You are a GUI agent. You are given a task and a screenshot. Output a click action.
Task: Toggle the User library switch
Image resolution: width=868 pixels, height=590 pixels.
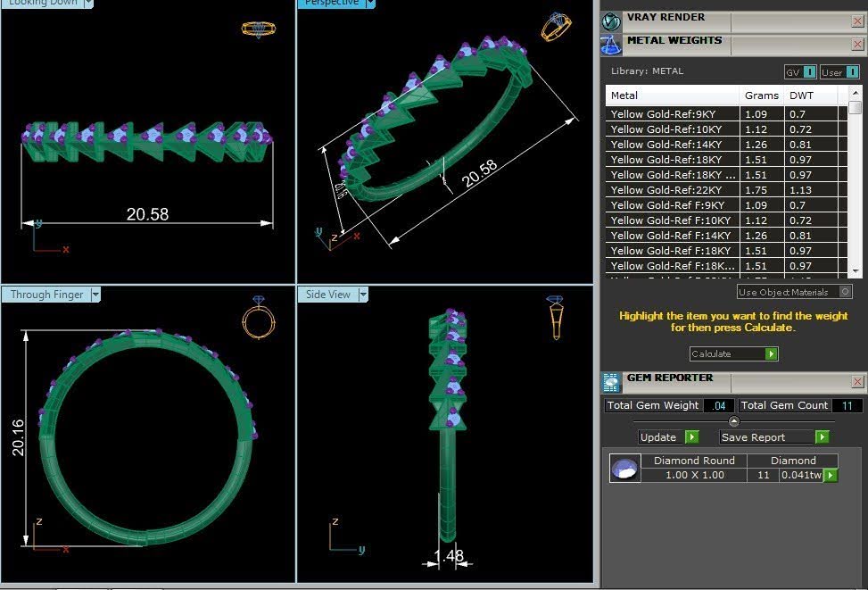point(839,72)
